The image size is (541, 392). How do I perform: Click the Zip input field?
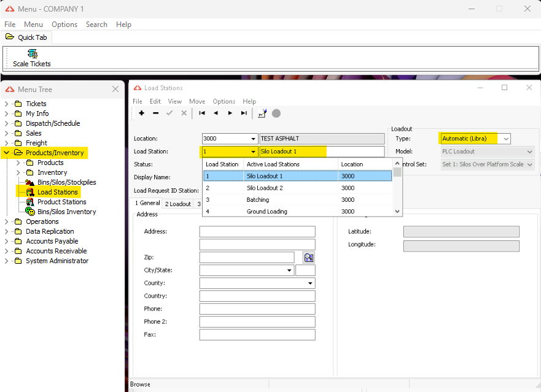coord(247,257)
